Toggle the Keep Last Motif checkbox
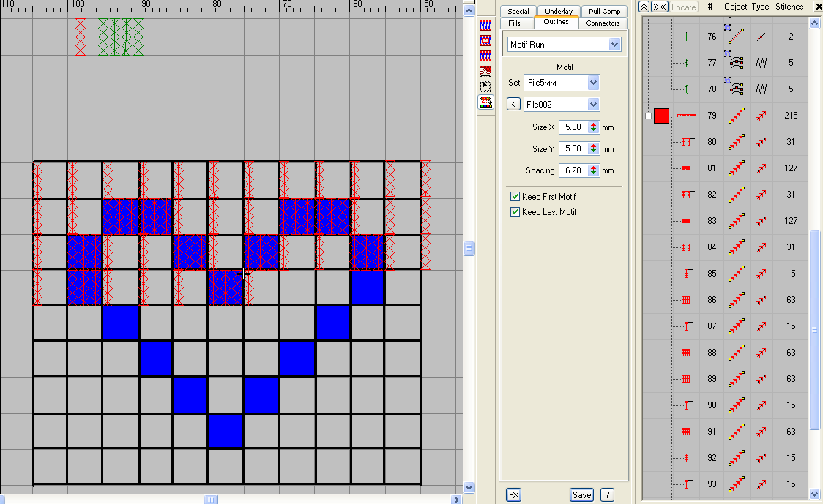Viewport: 823px width, 504px height. point(515,212)
